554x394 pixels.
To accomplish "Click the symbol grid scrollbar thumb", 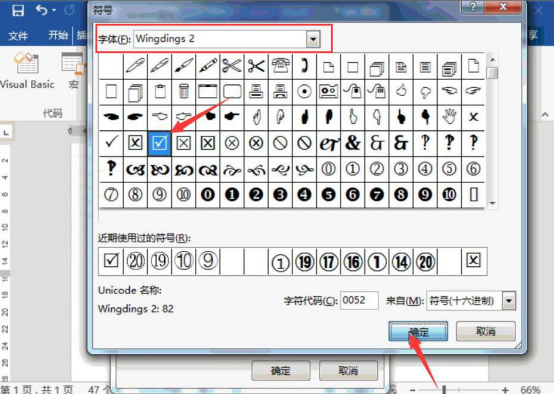I will 492,73.
